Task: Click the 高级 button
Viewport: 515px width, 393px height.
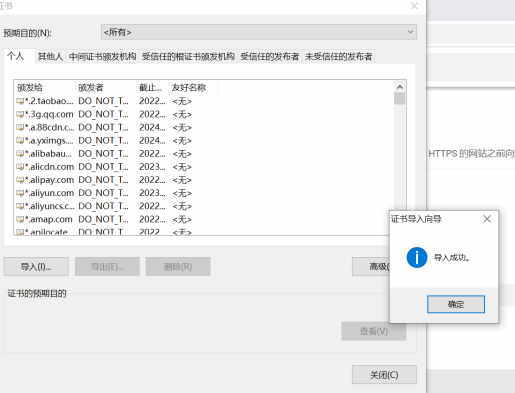Action: point(371,266)
